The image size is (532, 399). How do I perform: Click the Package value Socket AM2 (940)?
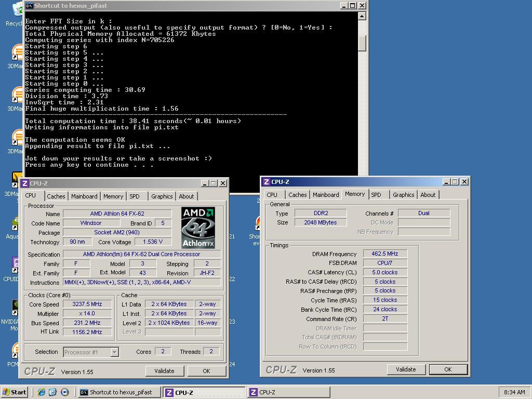click(117, 232)
